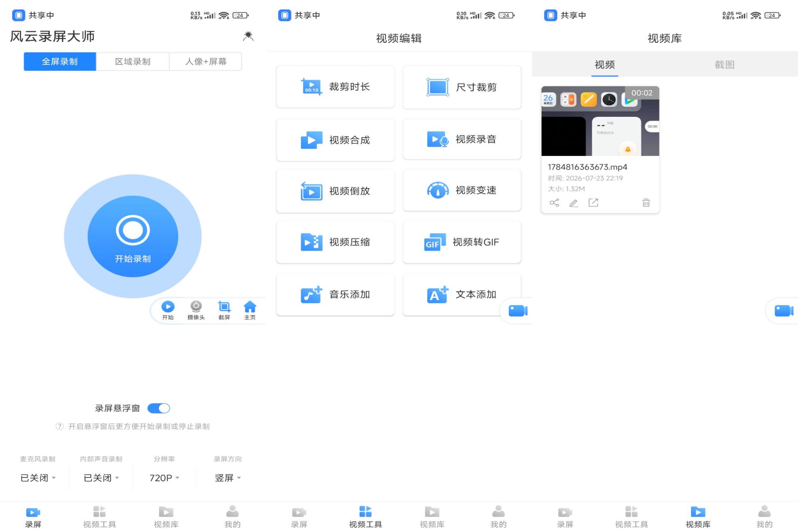Open 视频库 in 视频编辑 screen's bottom bar

click(432, 517)
